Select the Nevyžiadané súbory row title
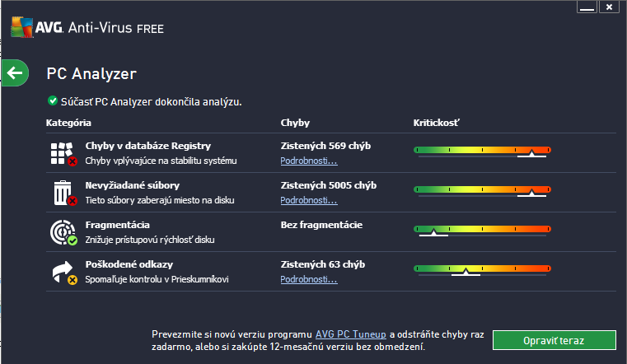The width and height of the screenshot is (627, 364). 133,185
